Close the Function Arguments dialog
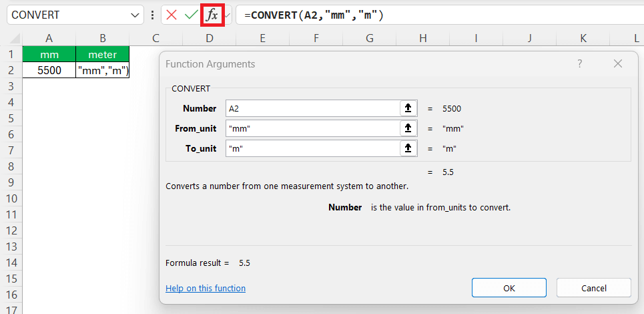This screenshot has width=644, height=314. tap(618, 63)
